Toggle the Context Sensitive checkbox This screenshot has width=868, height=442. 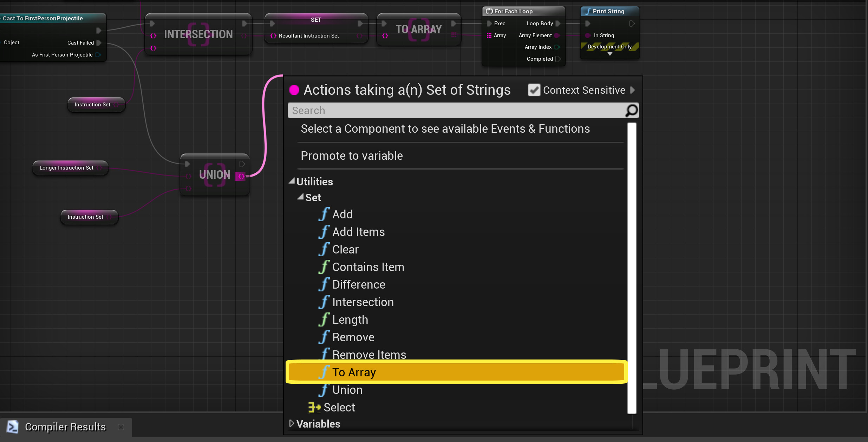pos(534,90)
